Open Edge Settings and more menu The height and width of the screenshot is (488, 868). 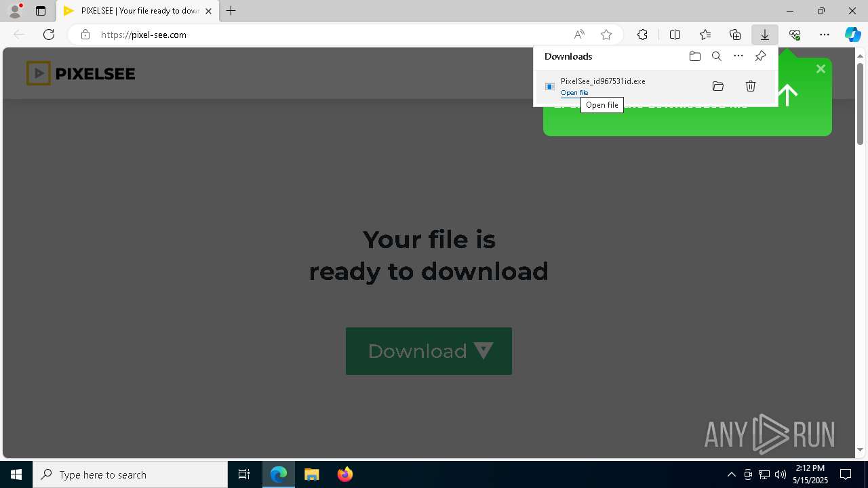825,35
